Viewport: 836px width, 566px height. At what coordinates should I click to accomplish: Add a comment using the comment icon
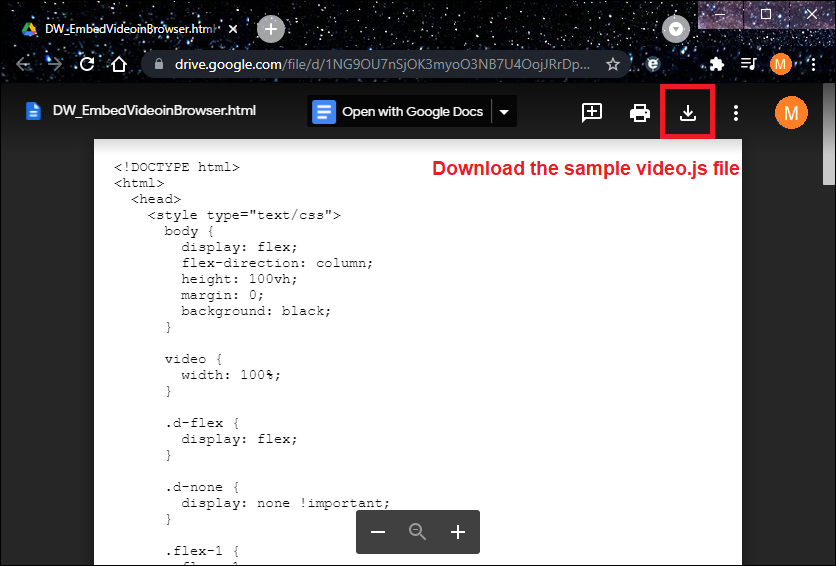click(592, 112)
